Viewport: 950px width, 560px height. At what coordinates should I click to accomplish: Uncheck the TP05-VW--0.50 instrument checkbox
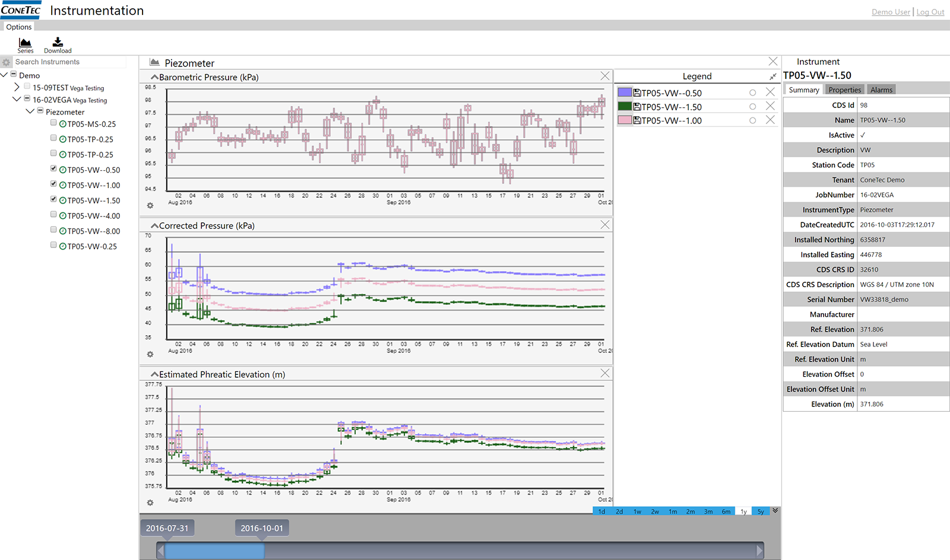(x=53, y=169)
